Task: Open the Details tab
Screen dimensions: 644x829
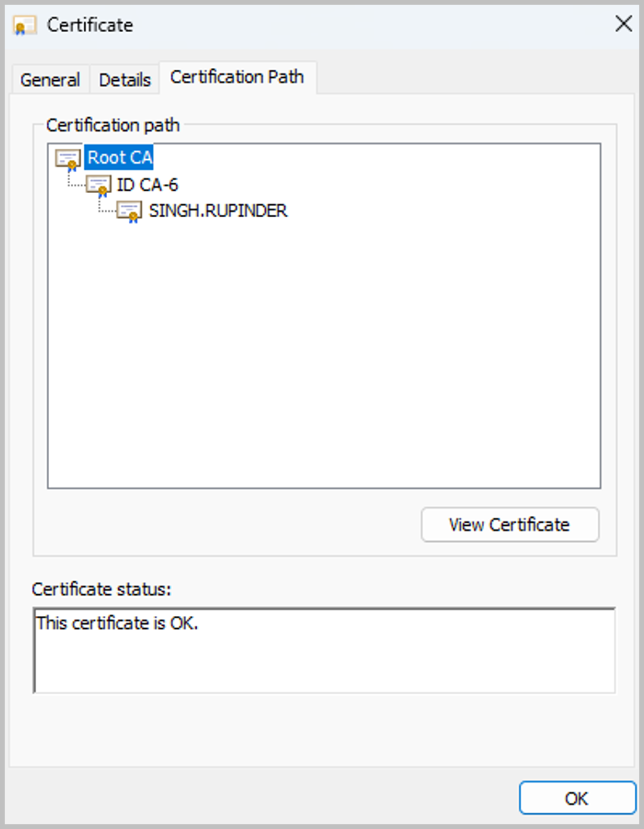Action: (x=125, y=80)
